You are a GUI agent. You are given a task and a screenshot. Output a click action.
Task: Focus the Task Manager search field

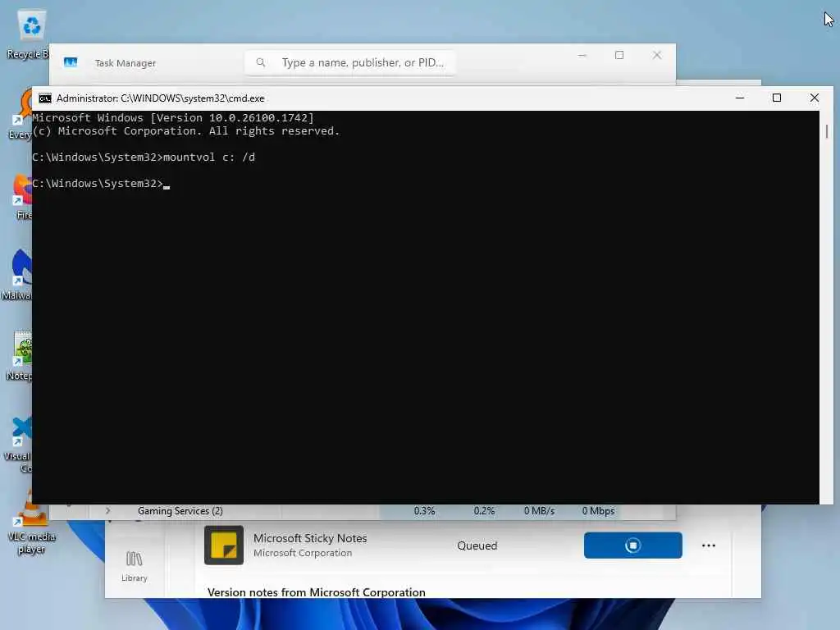(x=350, y=62)
